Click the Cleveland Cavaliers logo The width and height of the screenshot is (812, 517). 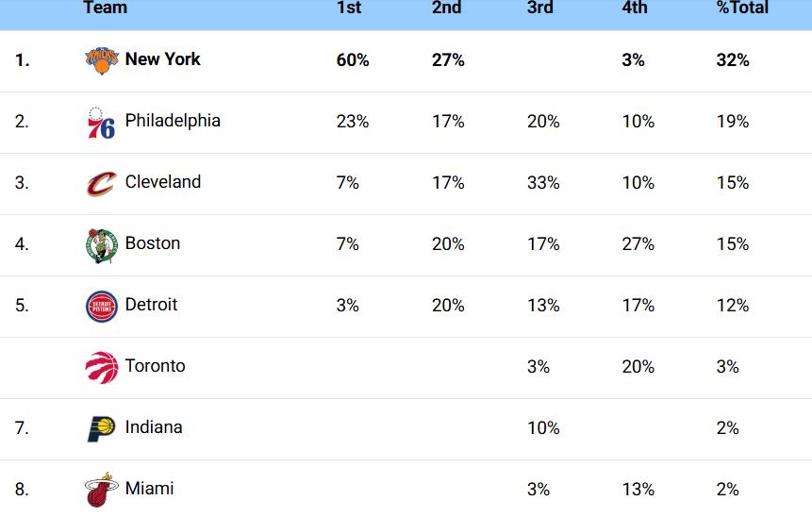click(102, 184)
